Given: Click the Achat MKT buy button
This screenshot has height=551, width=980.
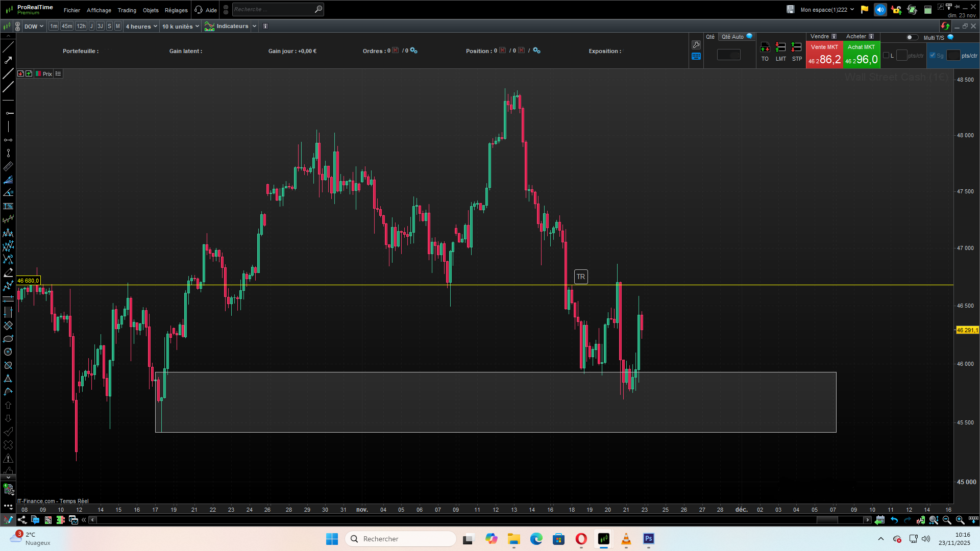Looking at the screenshot, I should click(861, 55).
